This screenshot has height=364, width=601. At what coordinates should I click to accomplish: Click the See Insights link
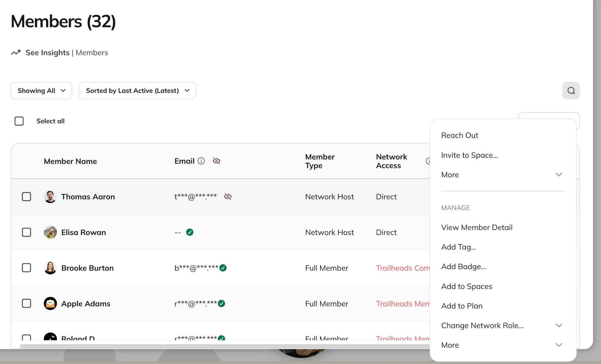47,53
